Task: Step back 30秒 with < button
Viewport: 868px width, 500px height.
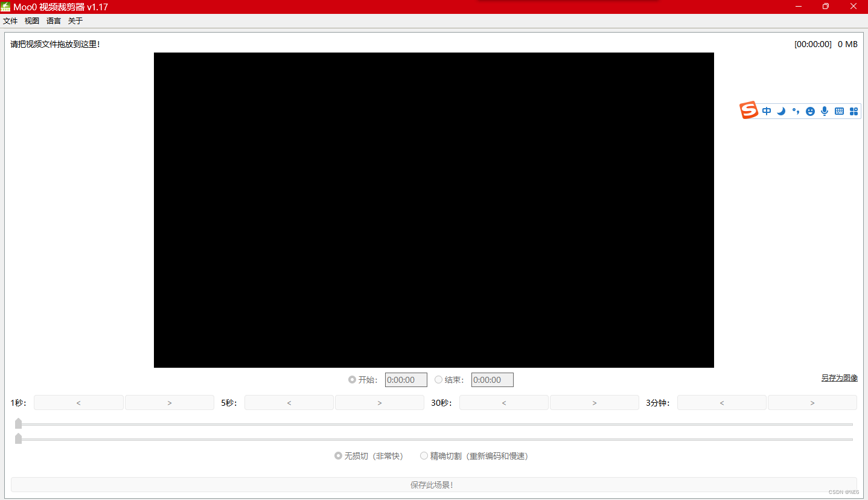Action: 504,403
